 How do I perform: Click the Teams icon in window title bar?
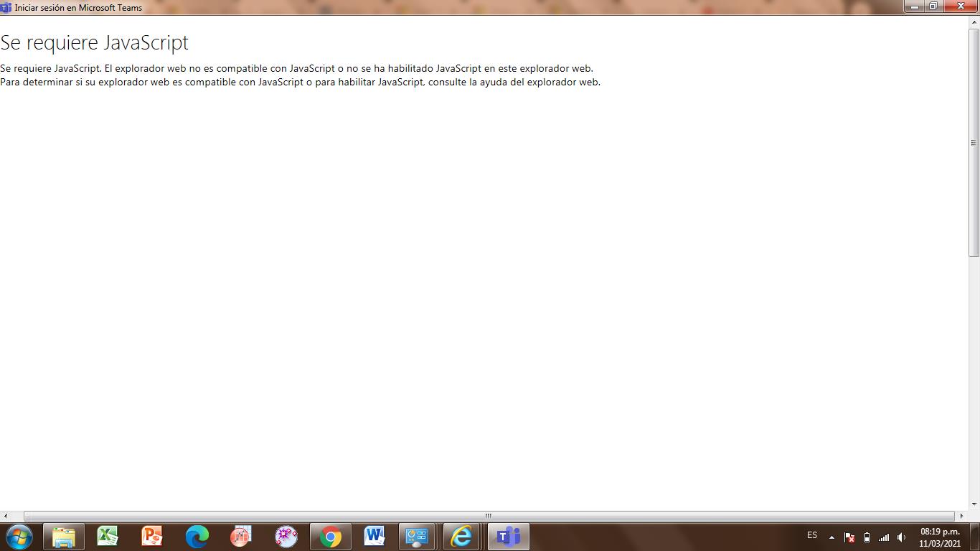point(6,8)
